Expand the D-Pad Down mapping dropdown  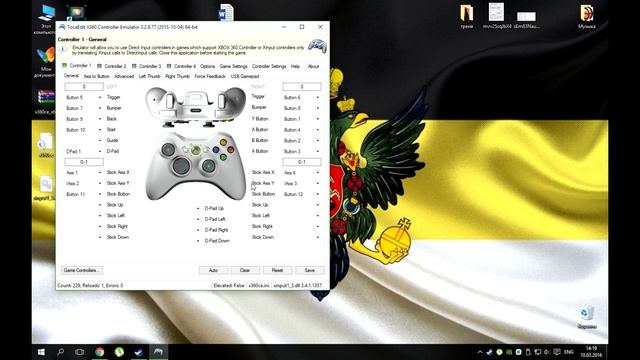[x=198, y=241]
